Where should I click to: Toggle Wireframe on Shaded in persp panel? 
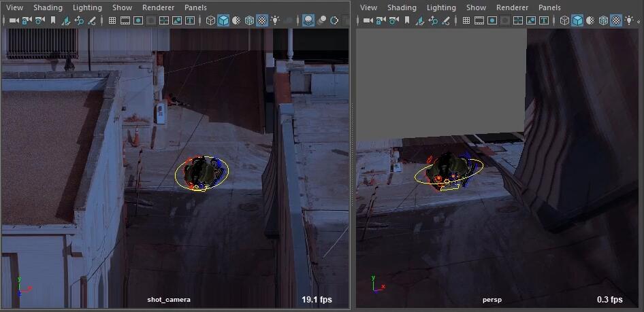point(603,20)
